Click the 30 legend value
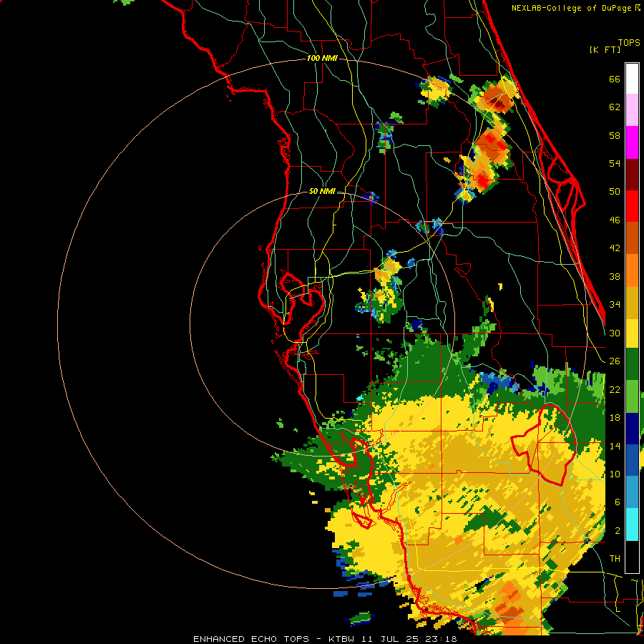 click(615, 333)
